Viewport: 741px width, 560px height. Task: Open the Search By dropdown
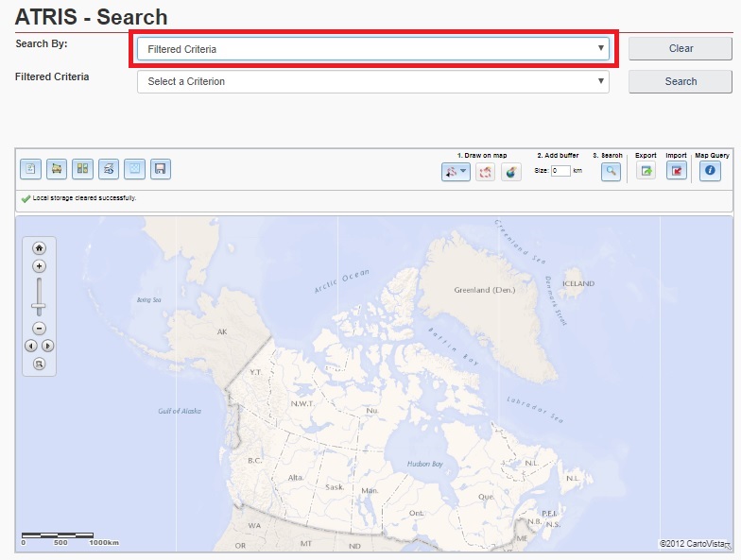point(372,48)
